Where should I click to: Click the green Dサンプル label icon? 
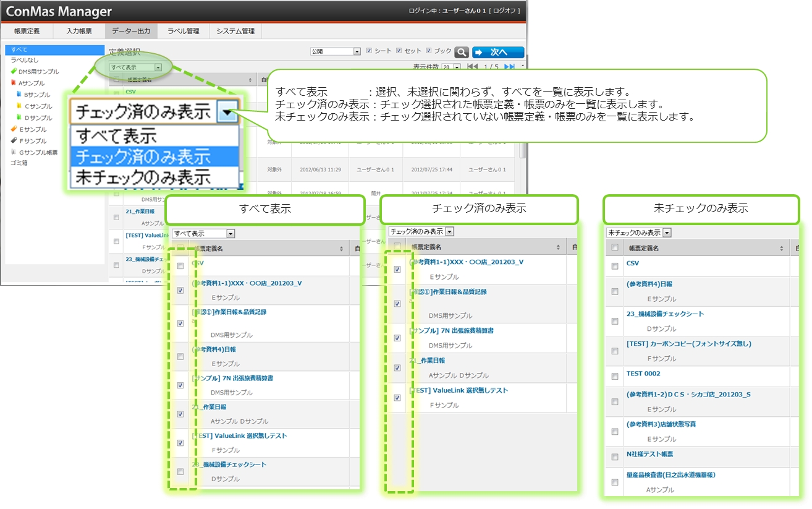click(19, 118)
